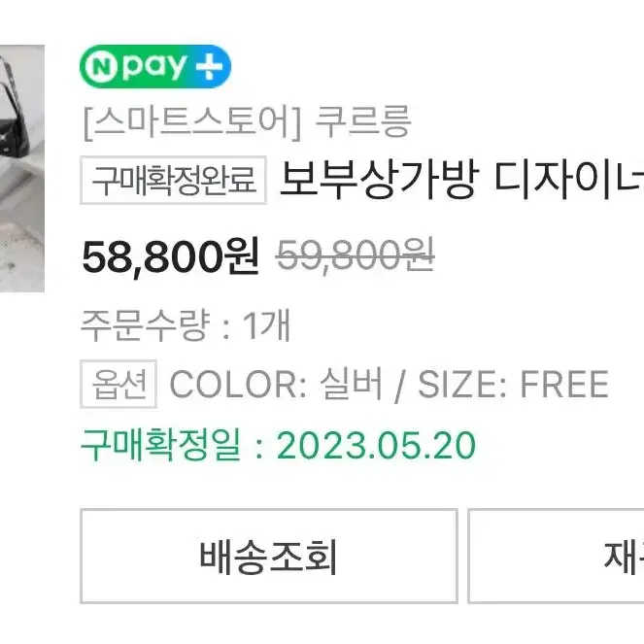Click the SIZE: FREE option text
Viewport: 644px width, 644px height.
(x=513, y=384)
